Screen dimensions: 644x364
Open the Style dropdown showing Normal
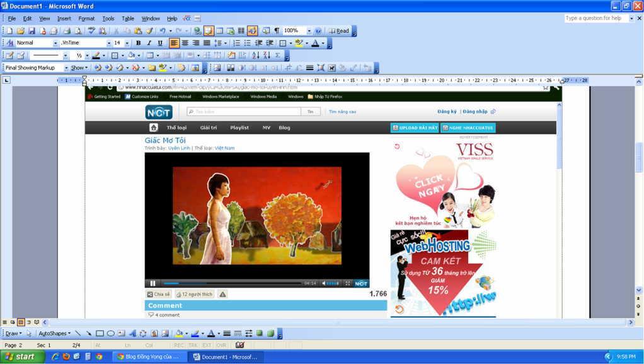coord(55,44)
